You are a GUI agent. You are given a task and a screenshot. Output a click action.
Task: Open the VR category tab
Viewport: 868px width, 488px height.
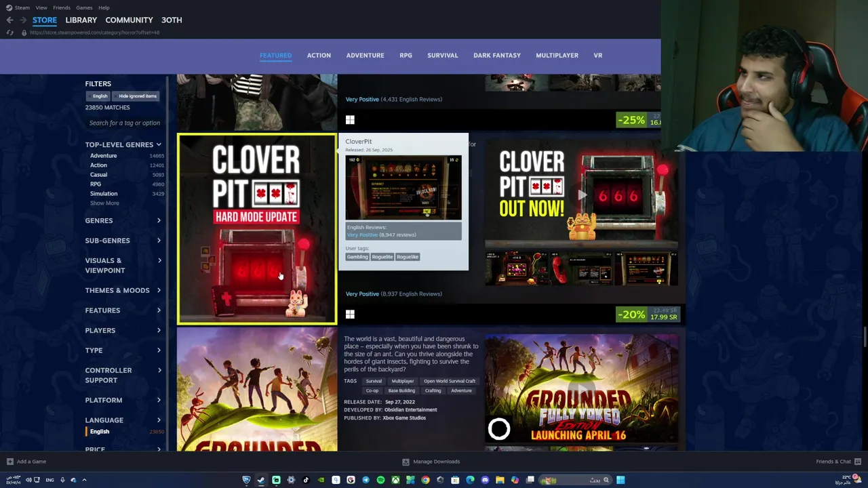pos(598,55)
